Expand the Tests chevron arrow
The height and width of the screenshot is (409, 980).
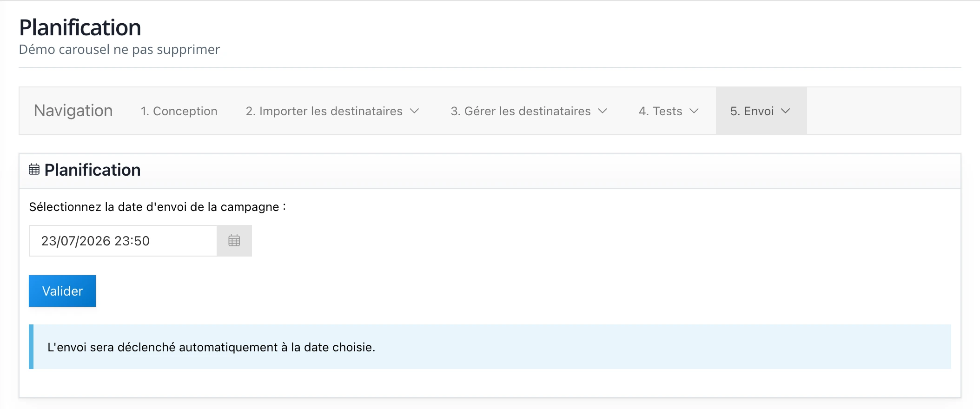click(x=694, y=111)
